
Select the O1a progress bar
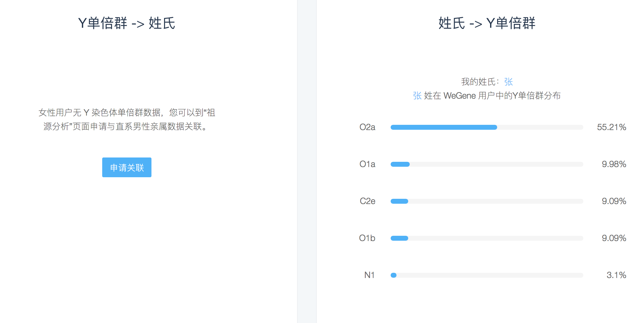[487, 164]
